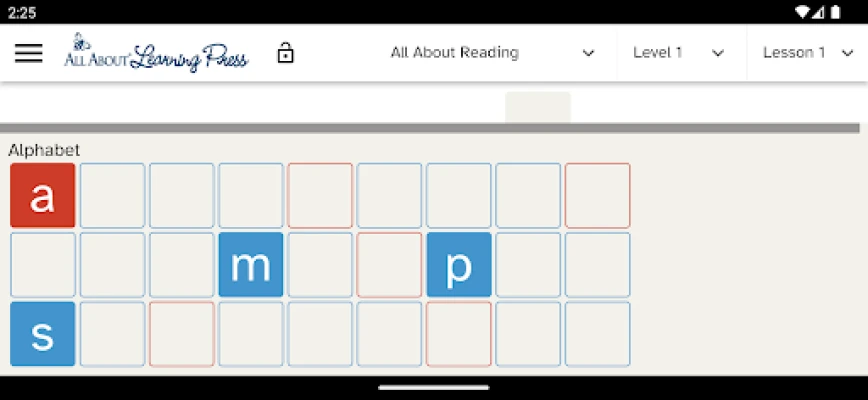Expand the Level 1 dropdown
This screenshot has width=868, height=400.
pyautogui.click(x=678, y=53)
